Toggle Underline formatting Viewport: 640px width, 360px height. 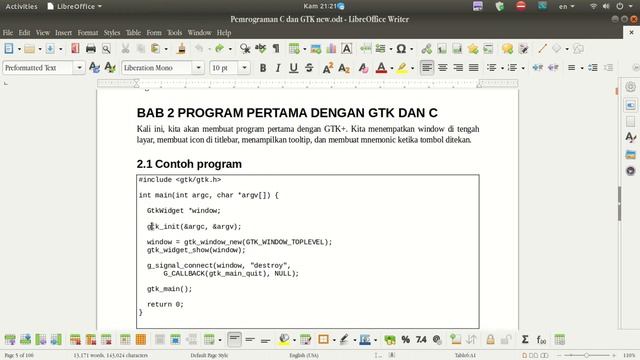(293, 68)
